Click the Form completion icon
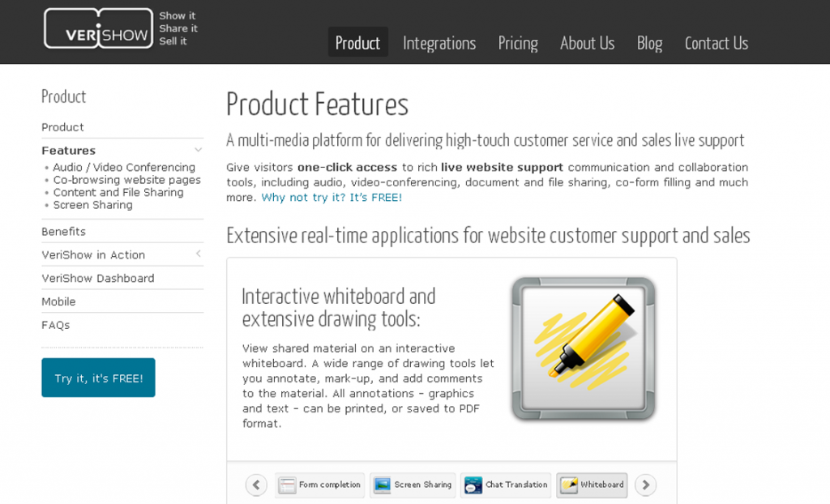The height and width of the screenshot is (504, 830). (288, 485)
